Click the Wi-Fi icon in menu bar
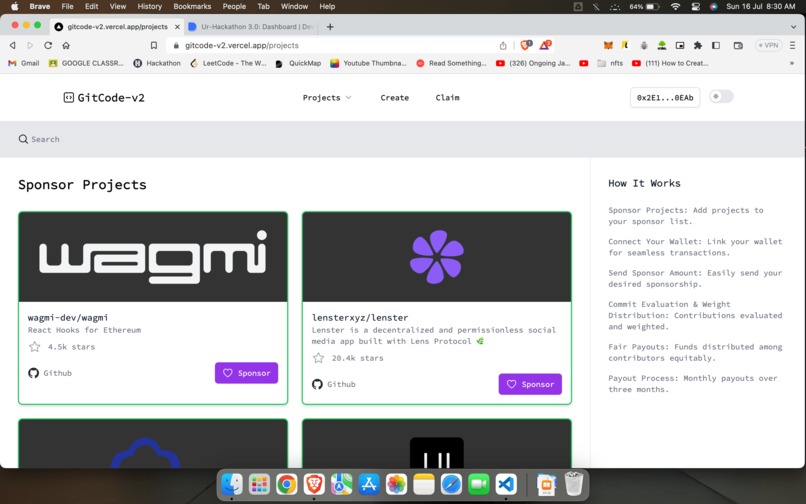This screenshot has width=806, height=504. point(675,6)
